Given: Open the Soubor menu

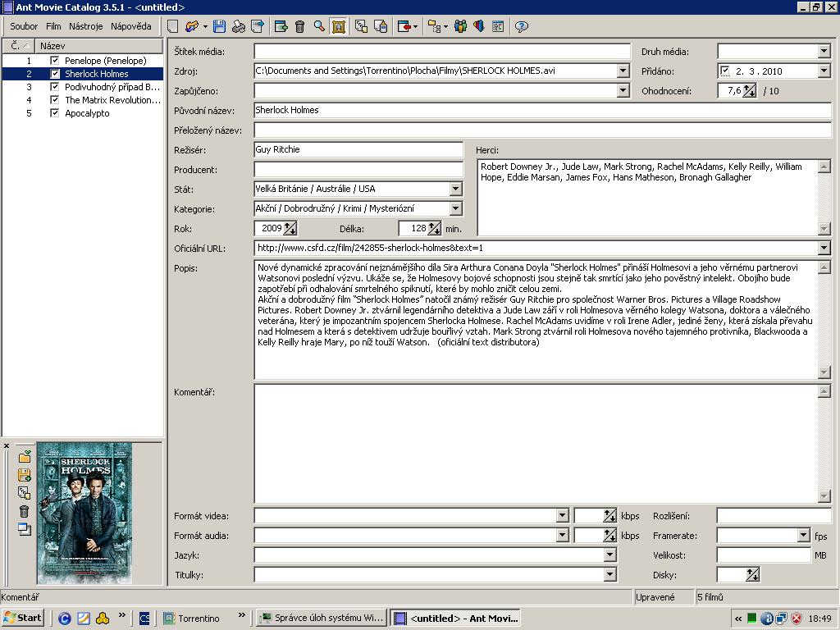Looking at the screenshot, I should 24,26.
